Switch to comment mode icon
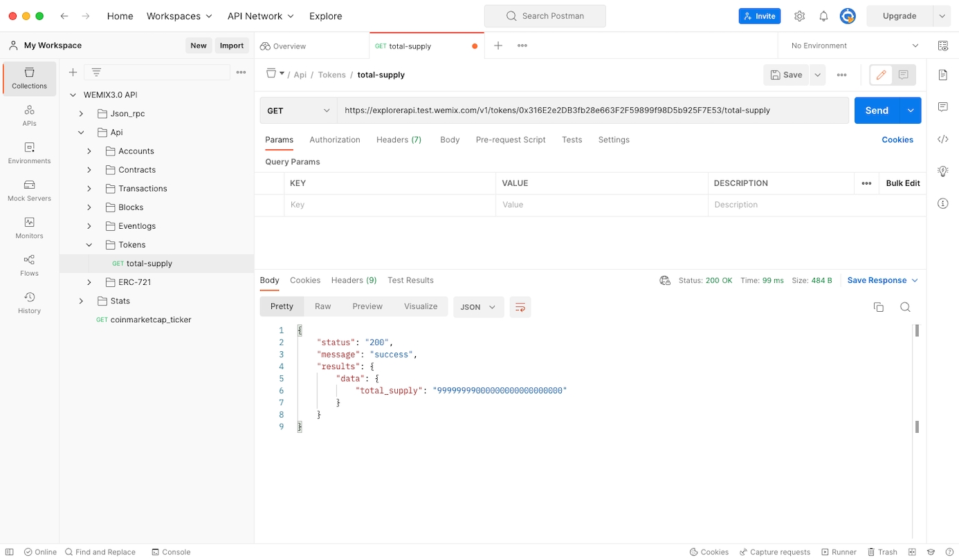The width and height of the screenshot is (959, 560). coord(903,75)
